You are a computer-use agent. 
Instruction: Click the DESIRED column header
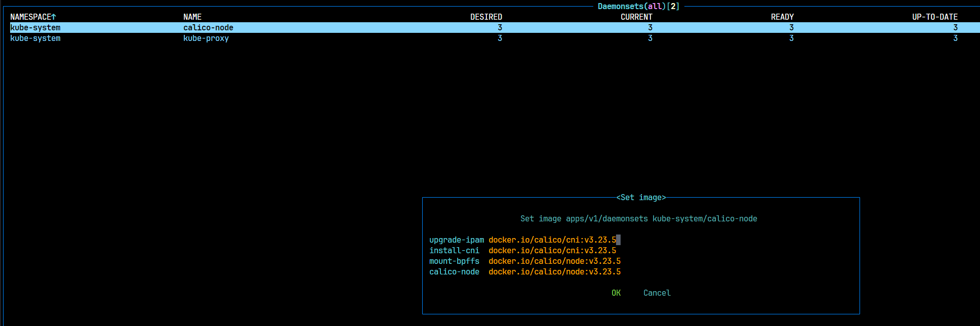point(486,17)
